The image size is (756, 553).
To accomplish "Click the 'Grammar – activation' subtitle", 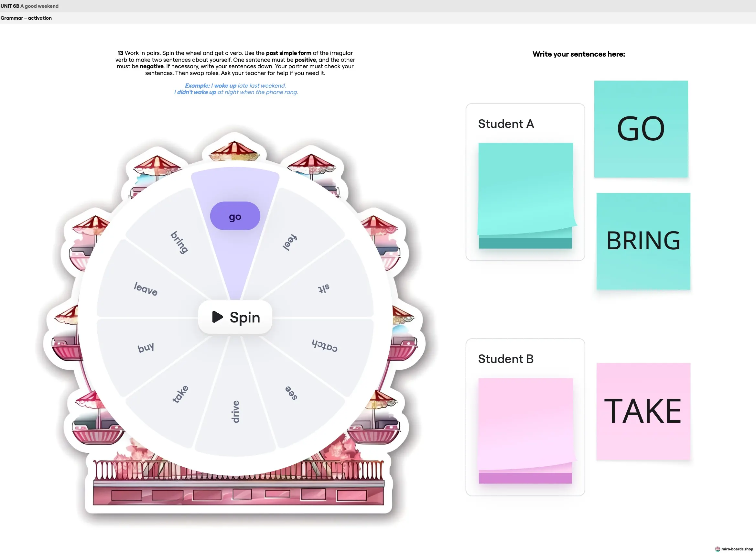I will 26,18.
